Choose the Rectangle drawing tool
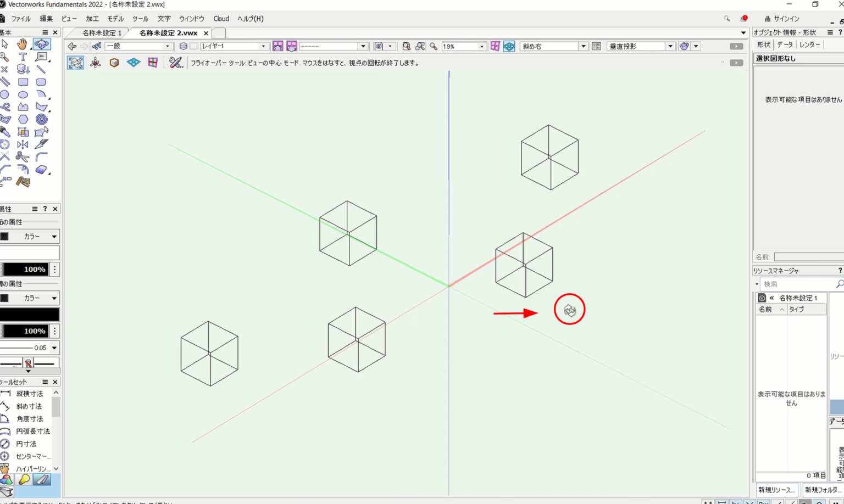This screenshot has height=504, width=844. 23,82
